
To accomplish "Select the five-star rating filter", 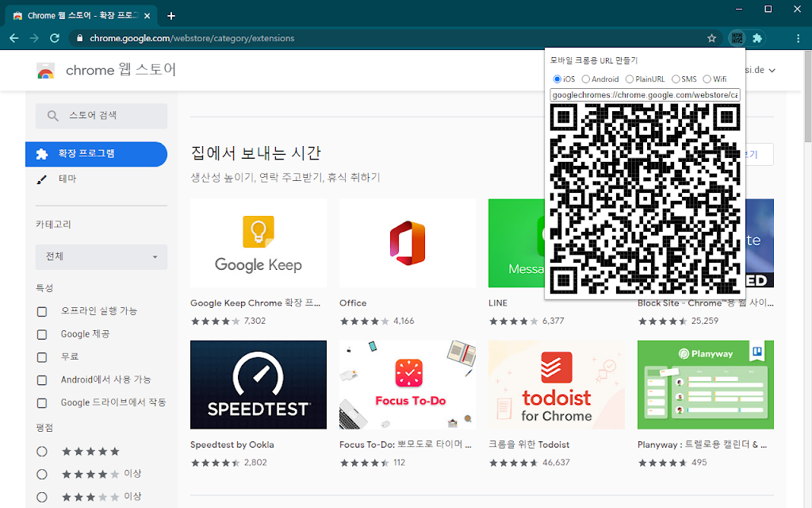I will click(42, 452).
